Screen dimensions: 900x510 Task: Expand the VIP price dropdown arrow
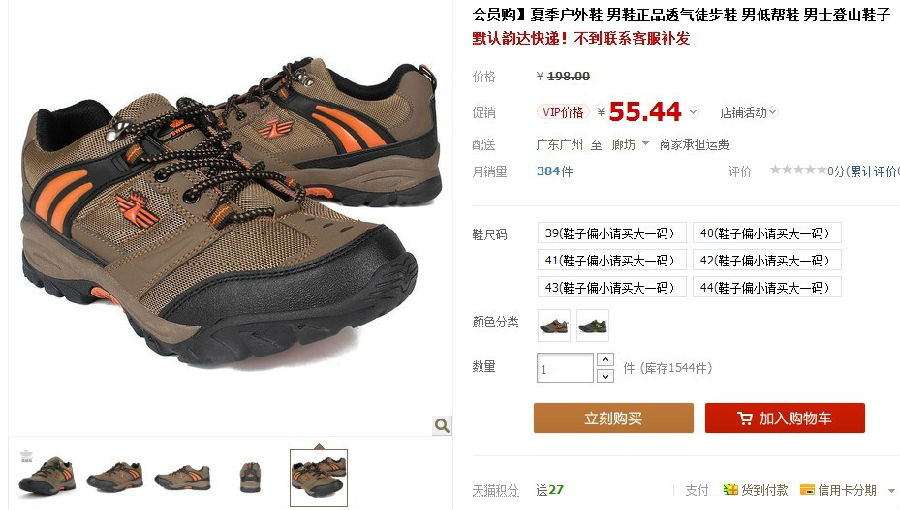693,112
